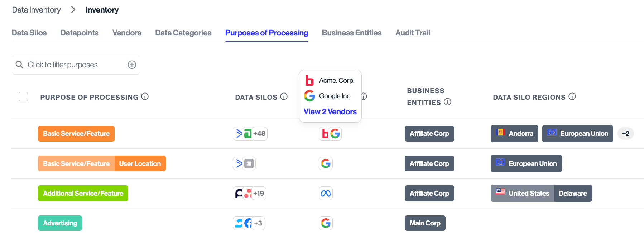
Task: Open the Audit Trail tab
Action: [412, 33]
